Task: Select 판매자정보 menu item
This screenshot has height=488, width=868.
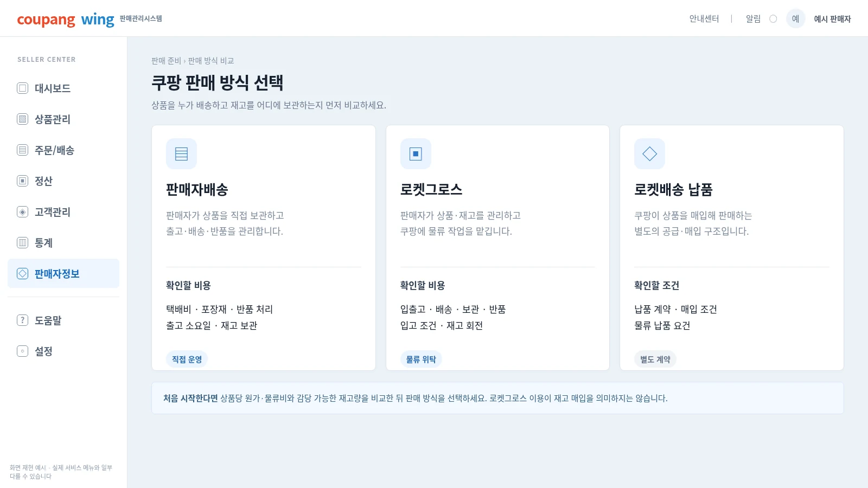Action: point(63,273)
